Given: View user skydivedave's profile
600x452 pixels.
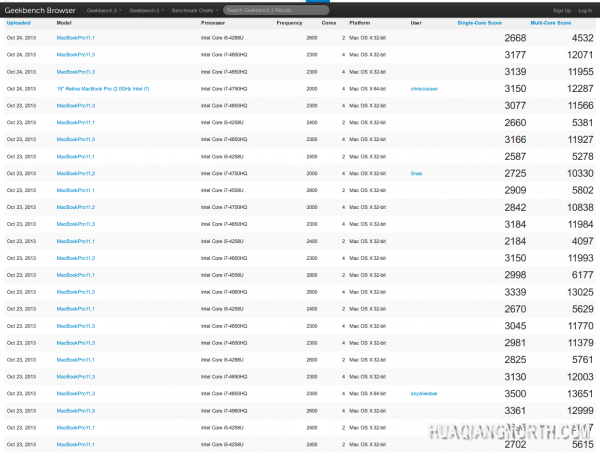Looking at the screenshot, I should pos(424,393).
